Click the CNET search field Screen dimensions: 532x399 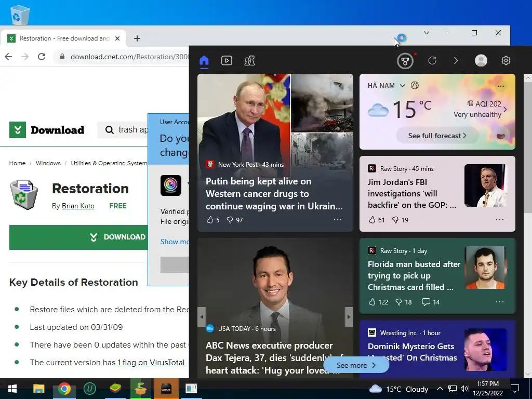[x=123, y=129]
